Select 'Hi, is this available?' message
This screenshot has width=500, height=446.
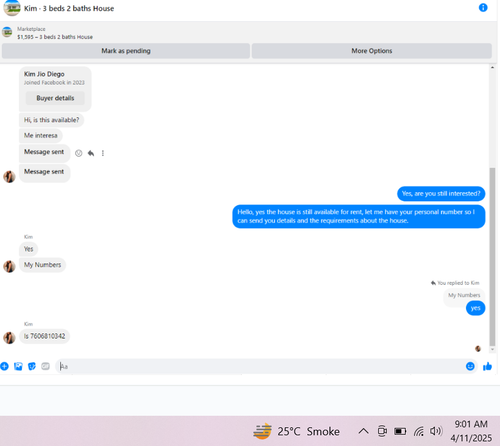click(51, 120)
